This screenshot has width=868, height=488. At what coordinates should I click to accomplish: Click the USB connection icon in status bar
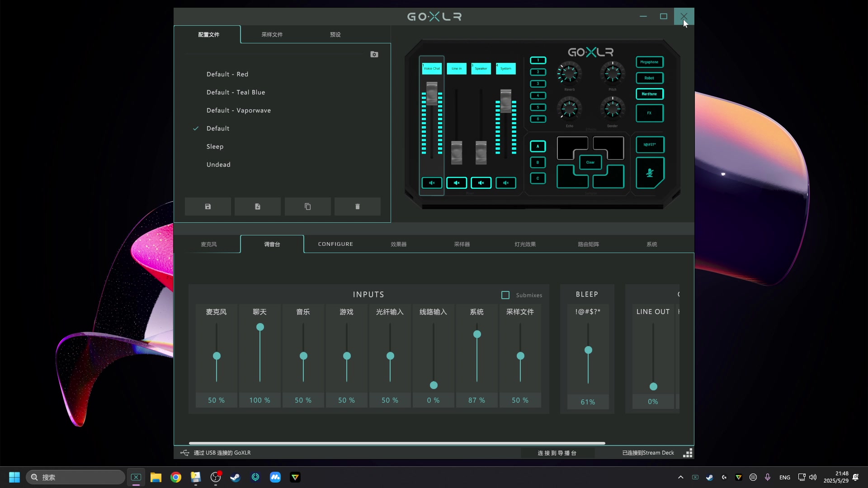point(184,453)
